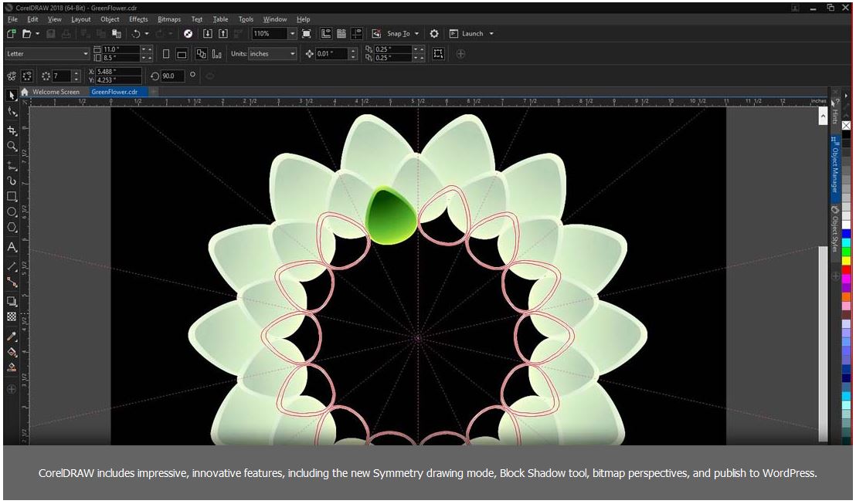Open the Effects menu
Image resolution: width=856 pixels, height=504 pixels.
pyautogui.click(x=138, y=19)
